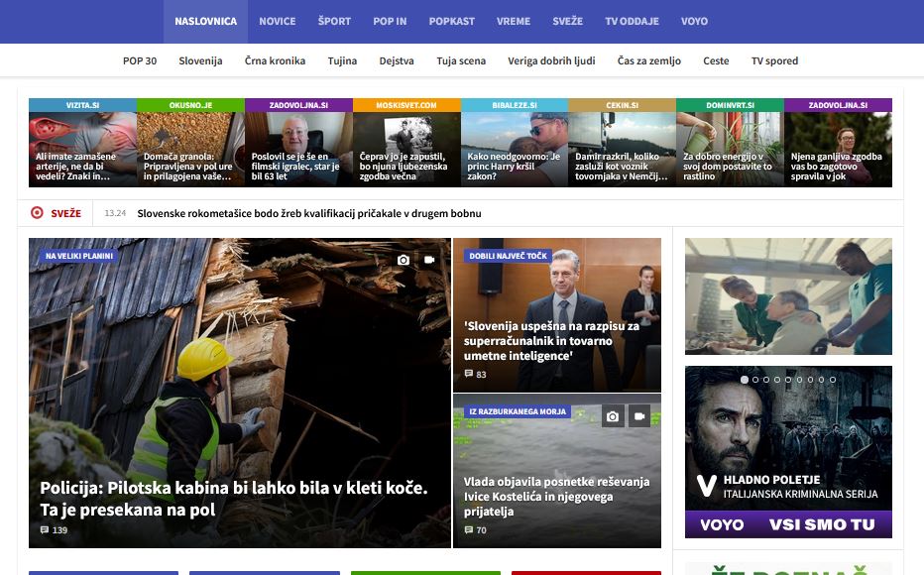Read the Slovenske rokometašice breaking news headline
Screen dimensions: 924x575
click(309, 213)
